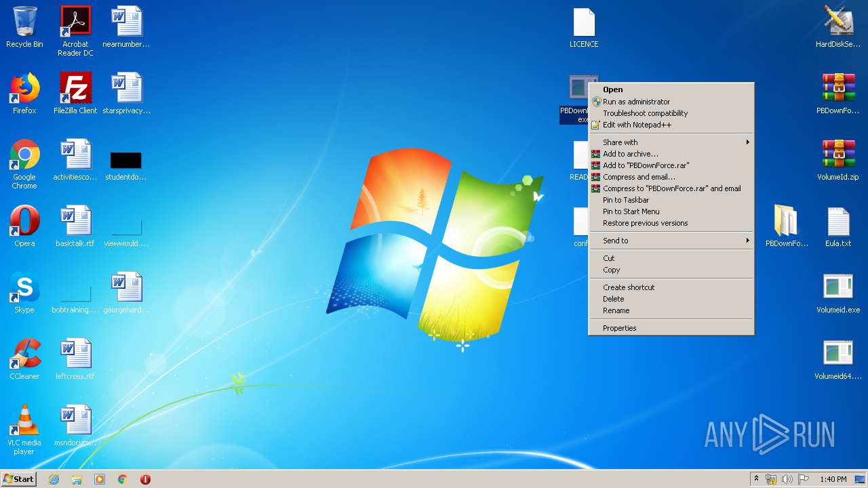Select the PBDownFo... rar archive icon

click(838, 94)
